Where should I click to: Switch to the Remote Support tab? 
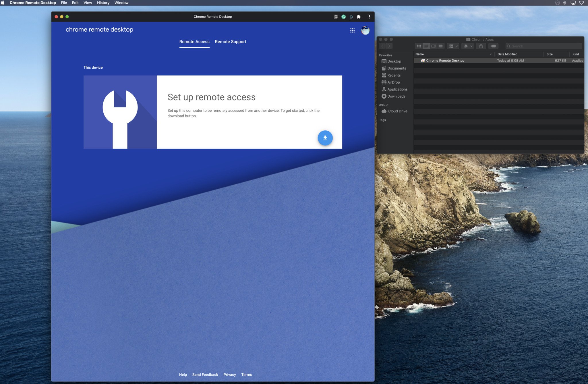tap(231, 42)
